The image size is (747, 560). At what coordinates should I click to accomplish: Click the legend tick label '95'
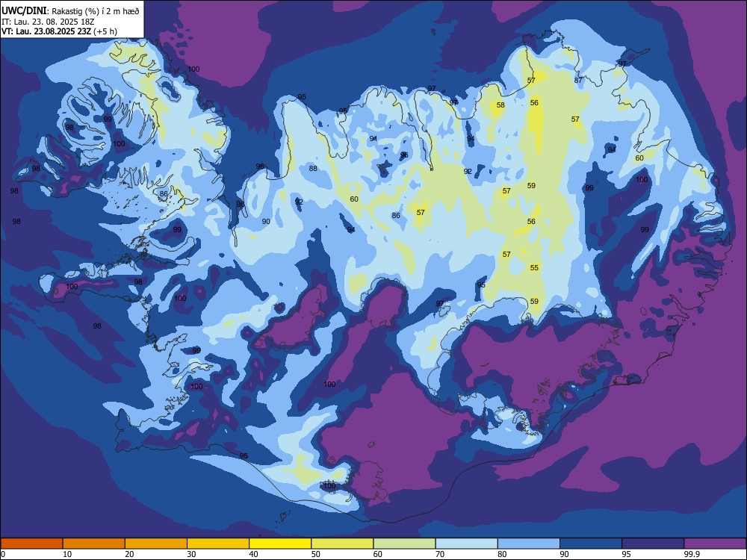pos(626,554)
